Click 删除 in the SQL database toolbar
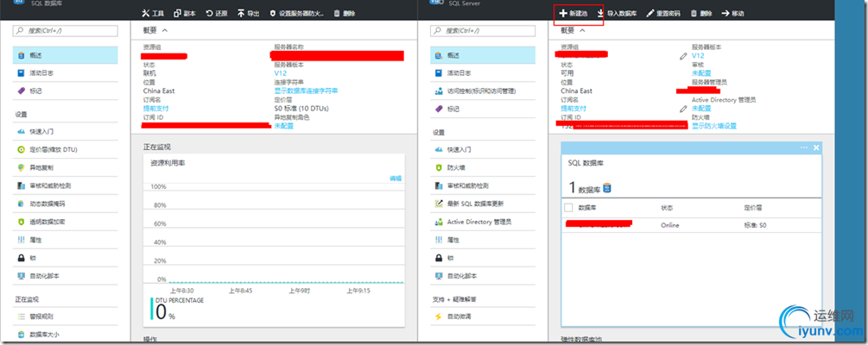 [x=345, y=13]
